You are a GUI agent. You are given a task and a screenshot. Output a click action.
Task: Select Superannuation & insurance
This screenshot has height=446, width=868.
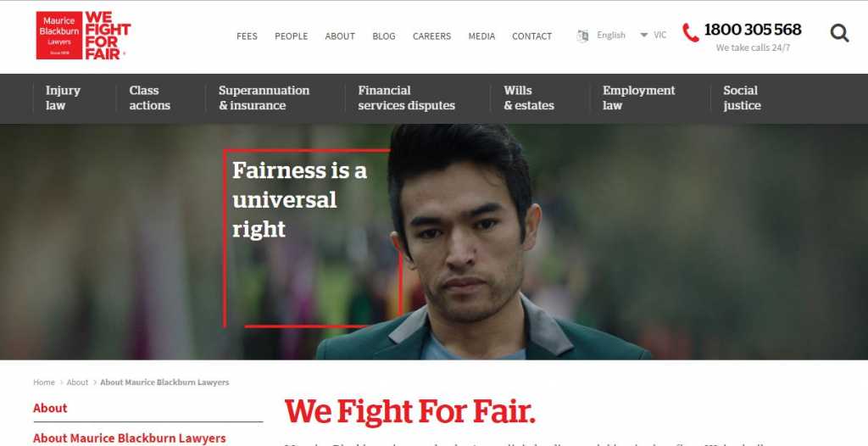click(x=264, y=98)
